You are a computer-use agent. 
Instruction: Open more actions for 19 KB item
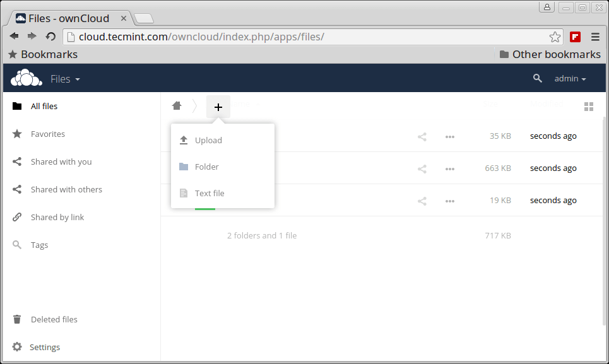click(450, 201)
